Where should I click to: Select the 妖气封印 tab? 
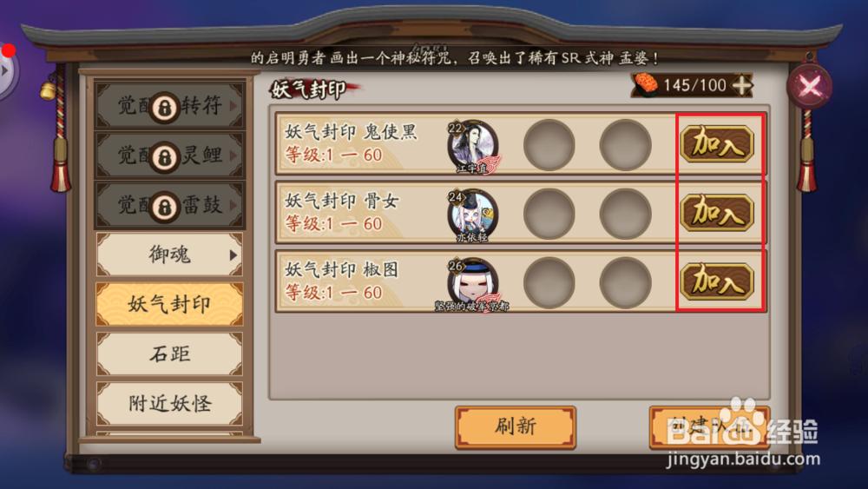pos(169,303)
